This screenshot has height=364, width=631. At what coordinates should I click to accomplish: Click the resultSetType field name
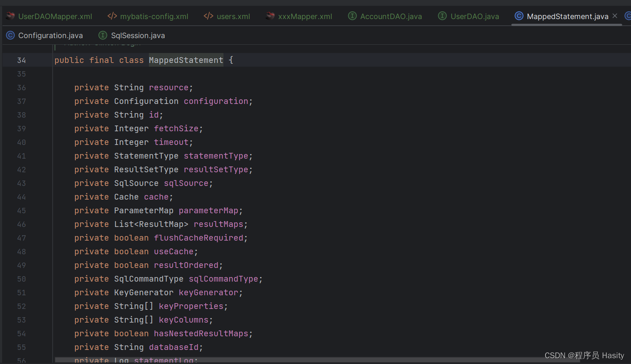pyautogui.click(x=216, y=169)
